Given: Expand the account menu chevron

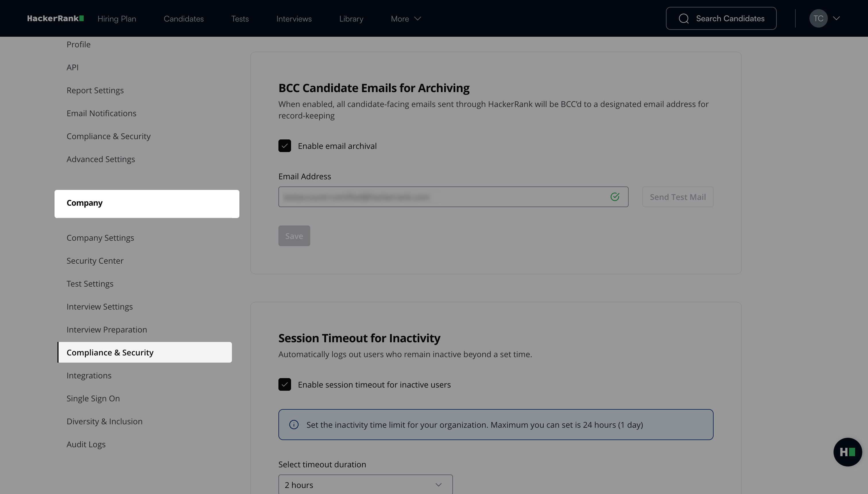Looking at the screenshot, I should [x=836, y=18].
